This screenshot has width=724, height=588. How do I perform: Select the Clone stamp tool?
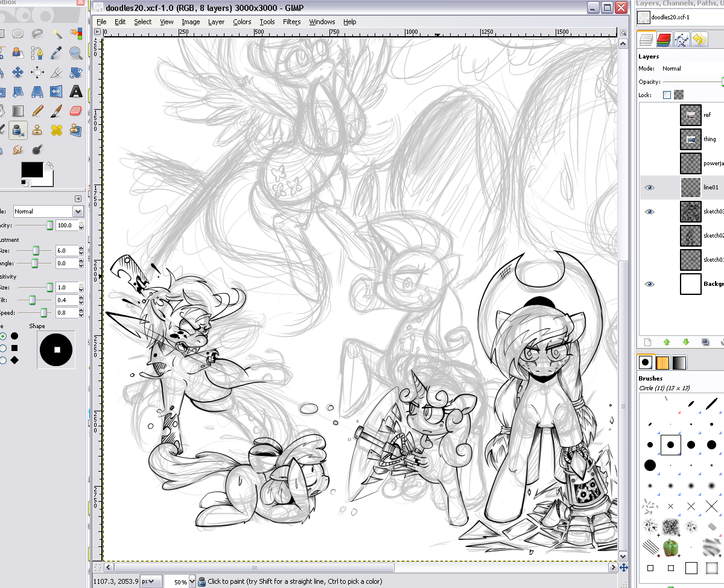(x=37, y=130)
